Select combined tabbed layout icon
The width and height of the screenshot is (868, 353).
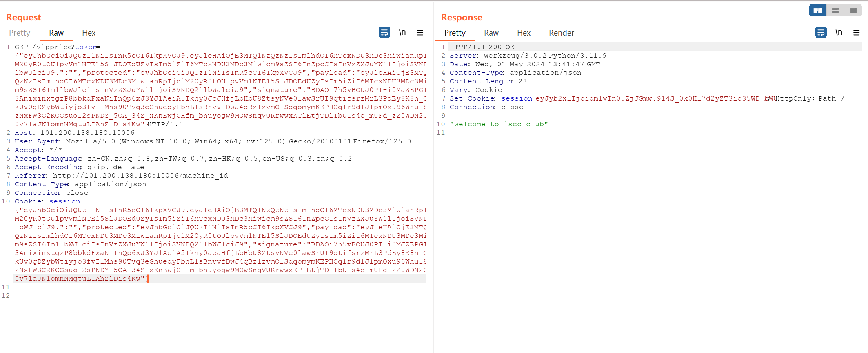pyautogui.click(x=853, y=11)
